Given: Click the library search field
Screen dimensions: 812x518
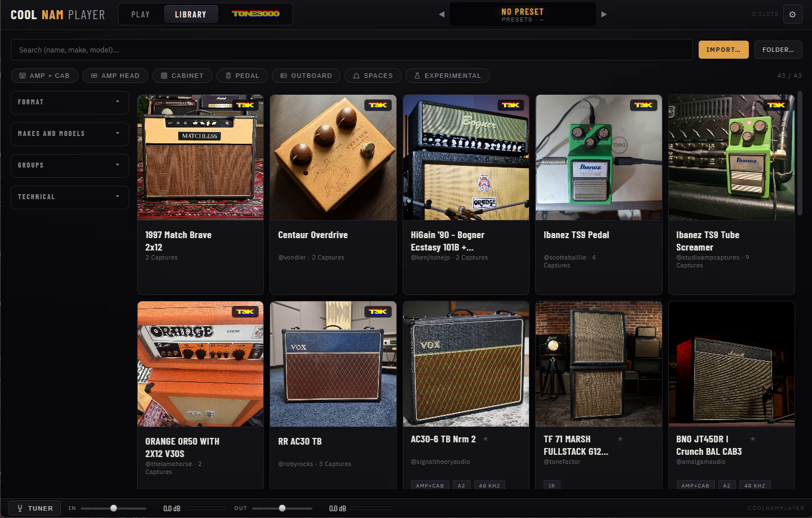Looking at the screenshot, I should 351,50.
